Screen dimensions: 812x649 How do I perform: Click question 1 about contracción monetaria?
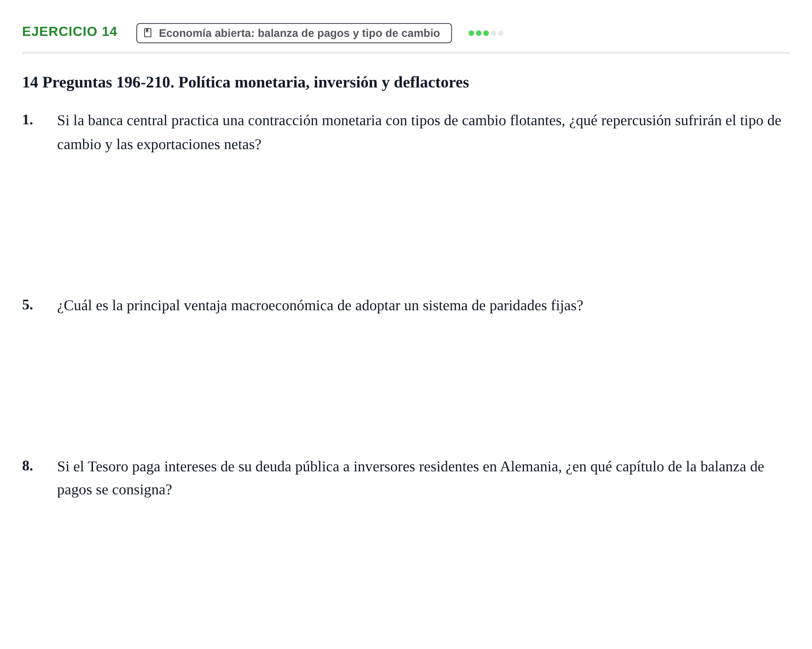(419, 133)
